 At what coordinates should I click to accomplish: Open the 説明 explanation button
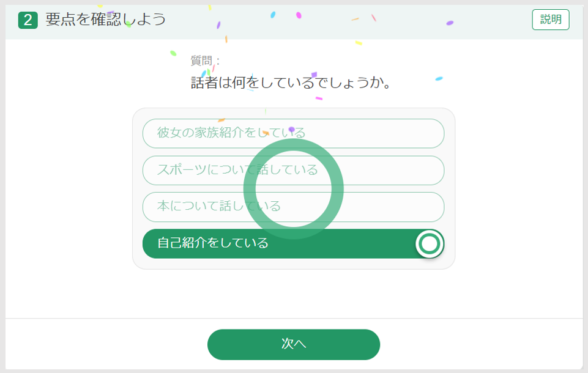pyautogui.click(x=551, y=20)
